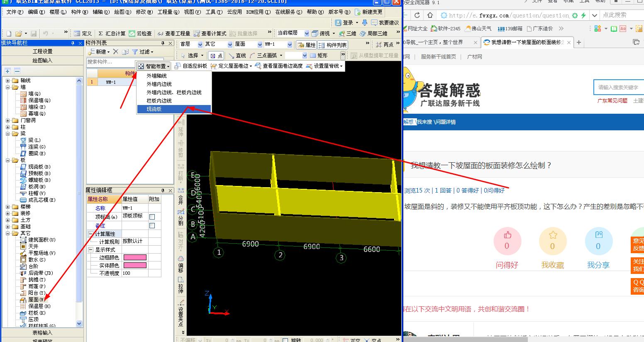Image resolution: width=644 pixels, height=342 pixels.
Task: Click the 自适应斜板 tool
Action: point(191,66)
